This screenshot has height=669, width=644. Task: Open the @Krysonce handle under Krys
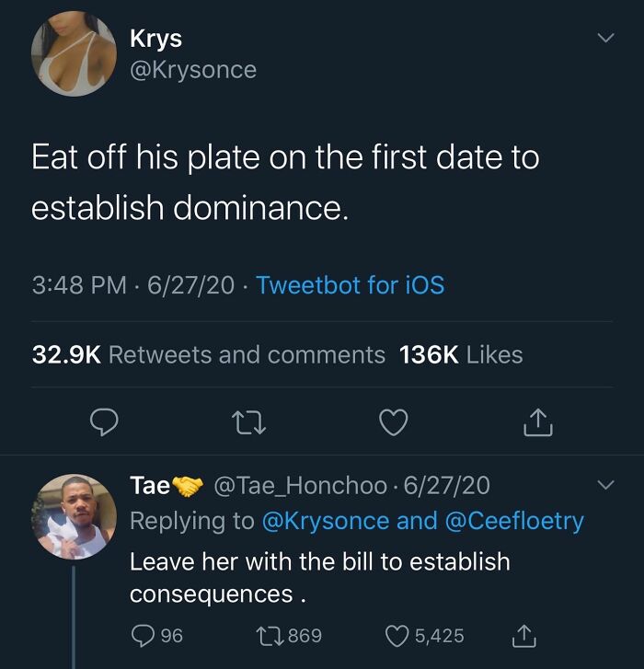click(193, 71)
